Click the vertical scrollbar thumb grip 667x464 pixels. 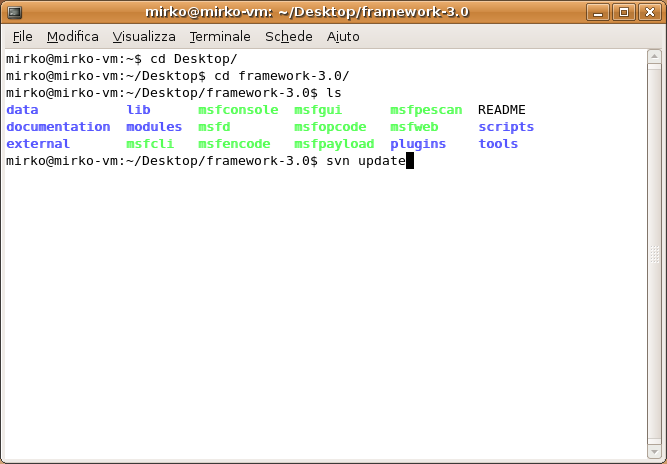coord(655,254)
